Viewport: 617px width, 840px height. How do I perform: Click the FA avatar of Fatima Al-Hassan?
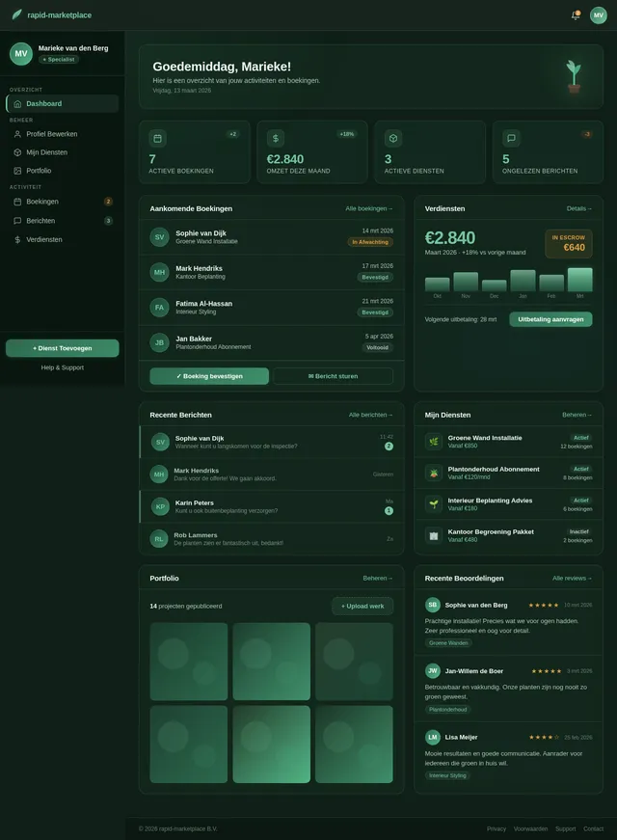160,308
